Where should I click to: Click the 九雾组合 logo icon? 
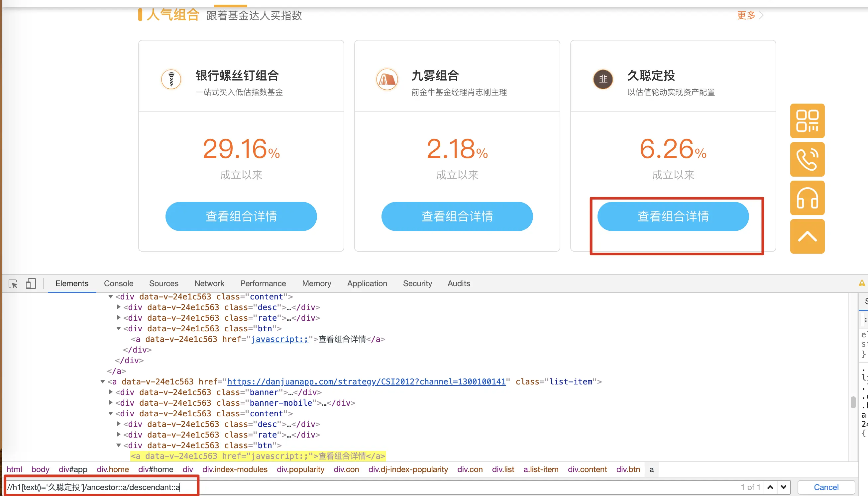pos(386,79)
